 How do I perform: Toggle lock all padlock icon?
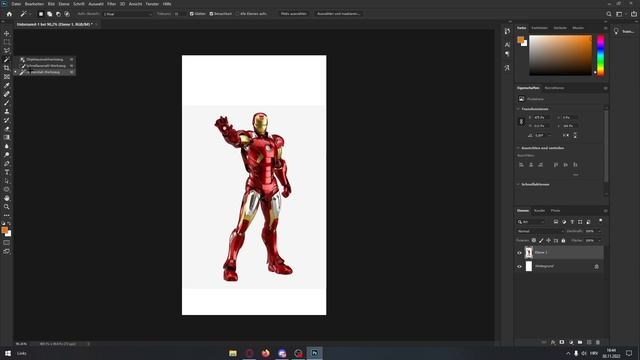coord(563,240)
